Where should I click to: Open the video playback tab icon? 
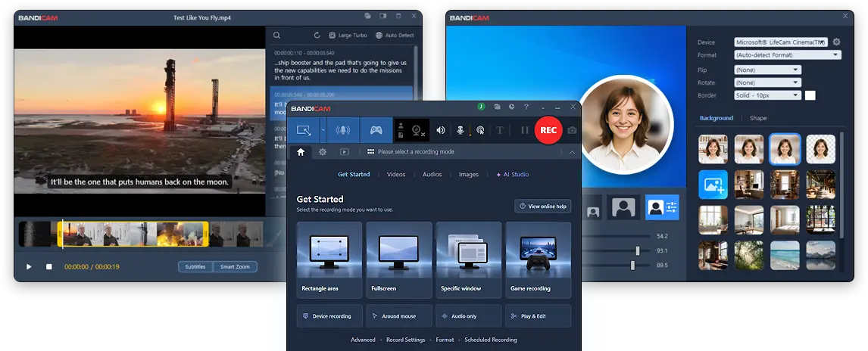coord(345,152)
